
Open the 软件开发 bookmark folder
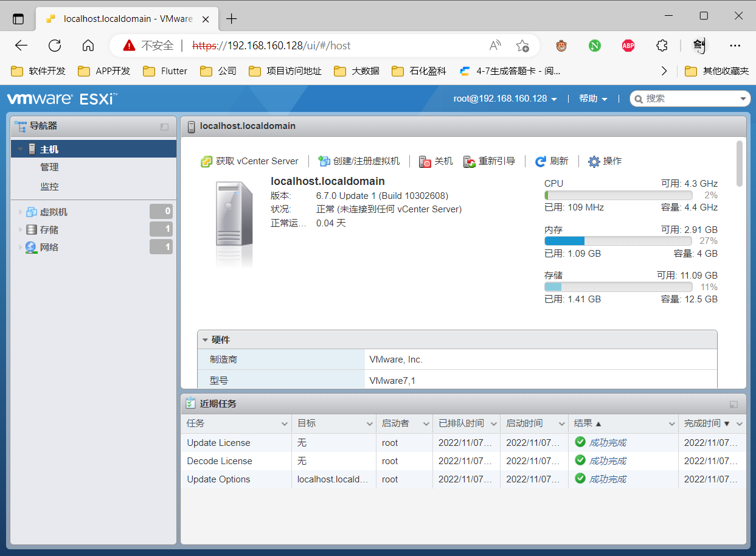click(x=38, y=71)
